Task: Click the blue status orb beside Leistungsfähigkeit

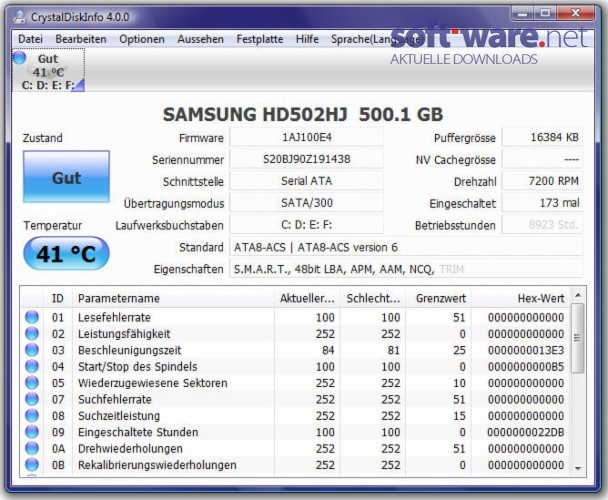Action: click(x=32, y=333)
